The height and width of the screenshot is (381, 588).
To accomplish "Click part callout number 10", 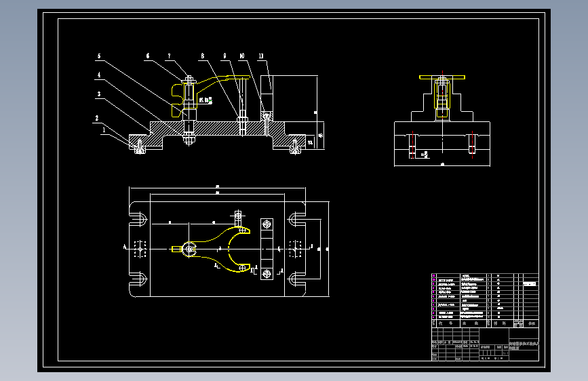I will [242, 56].
